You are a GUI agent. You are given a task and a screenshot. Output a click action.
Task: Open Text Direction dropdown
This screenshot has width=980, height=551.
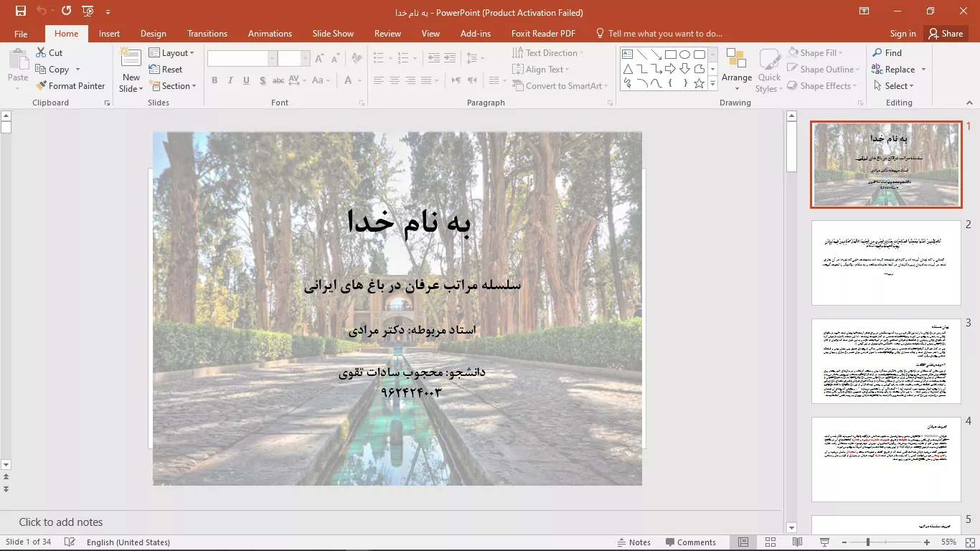click(x=548, y=53)
